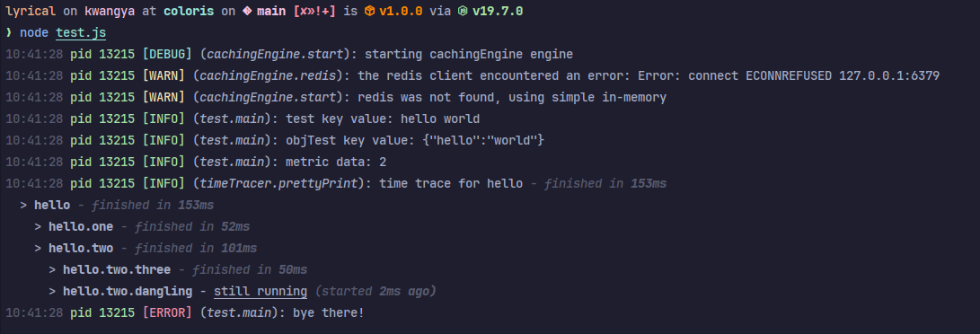Click the [DEBUG] tag on first log line
This screenshot has height=334, width=980.
167,54
